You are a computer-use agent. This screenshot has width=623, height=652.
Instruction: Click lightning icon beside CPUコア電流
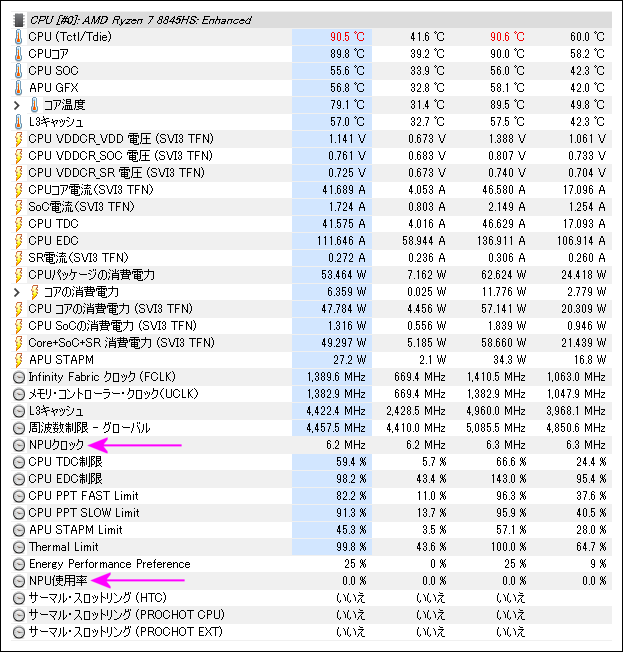[18, 190]
